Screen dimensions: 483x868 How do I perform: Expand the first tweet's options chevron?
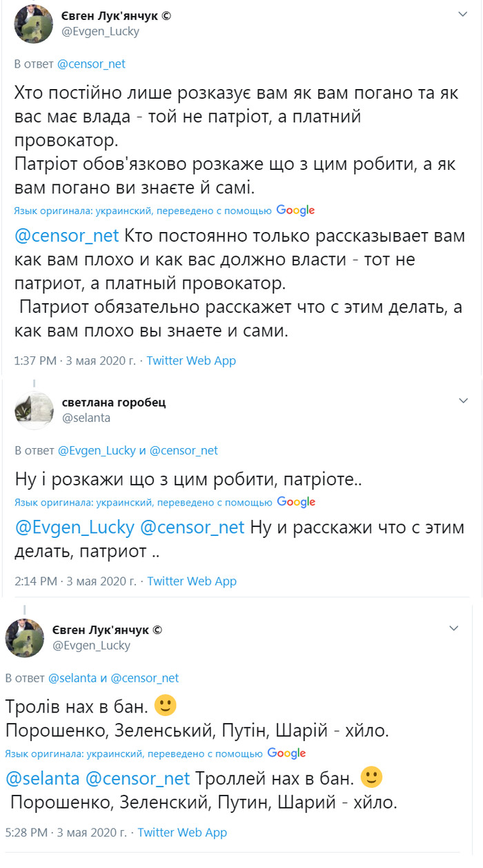(x=464, y=14)
